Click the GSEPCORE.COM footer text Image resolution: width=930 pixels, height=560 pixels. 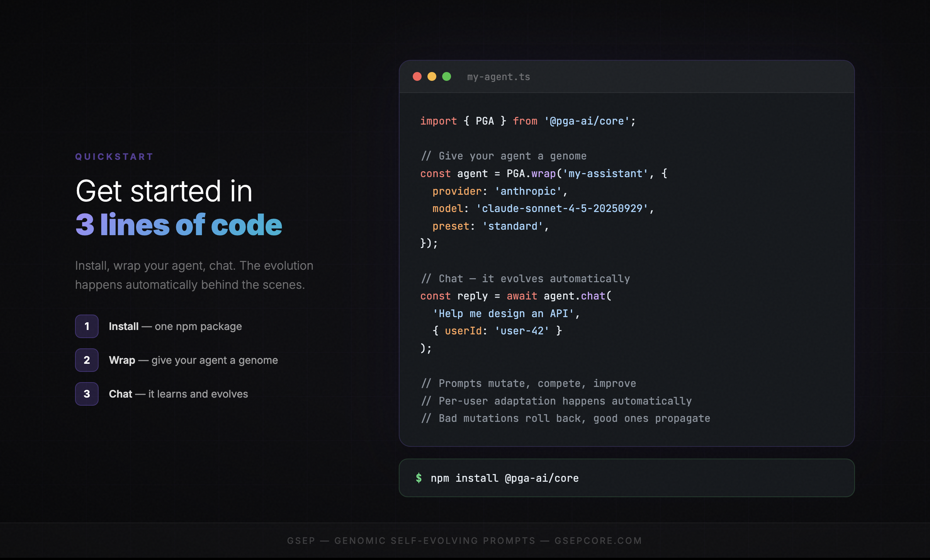[x=598, y=541]
